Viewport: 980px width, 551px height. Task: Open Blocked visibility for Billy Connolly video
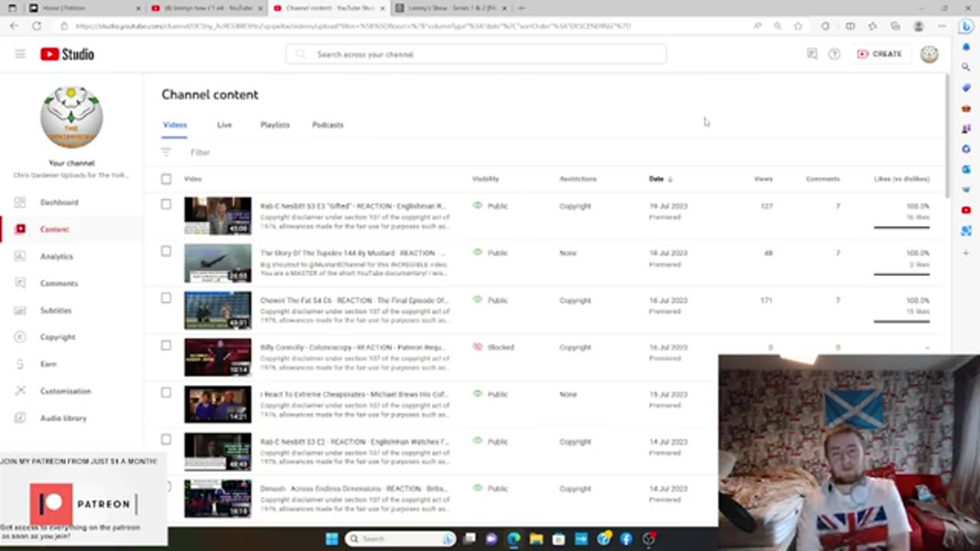pos(494,347)
